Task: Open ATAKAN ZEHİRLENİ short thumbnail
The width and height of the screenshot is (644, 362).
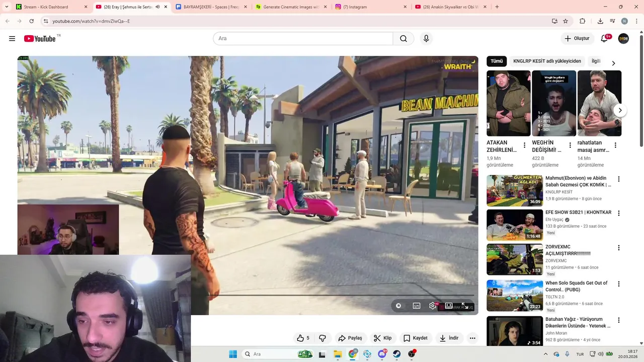Action: pos(508,103)
